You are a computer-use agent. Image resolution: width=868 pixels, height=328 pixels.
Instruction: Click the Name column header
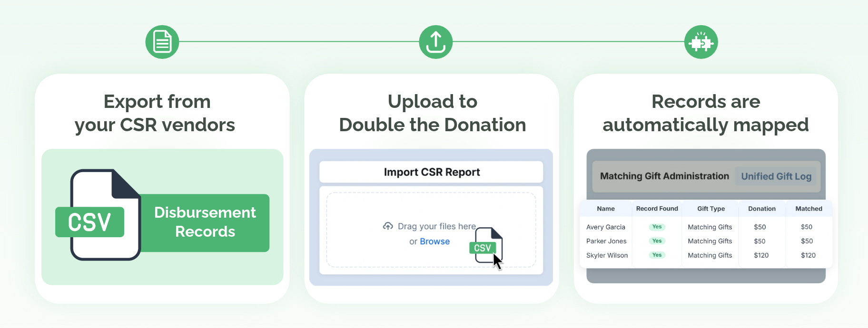tap(606, 209)
